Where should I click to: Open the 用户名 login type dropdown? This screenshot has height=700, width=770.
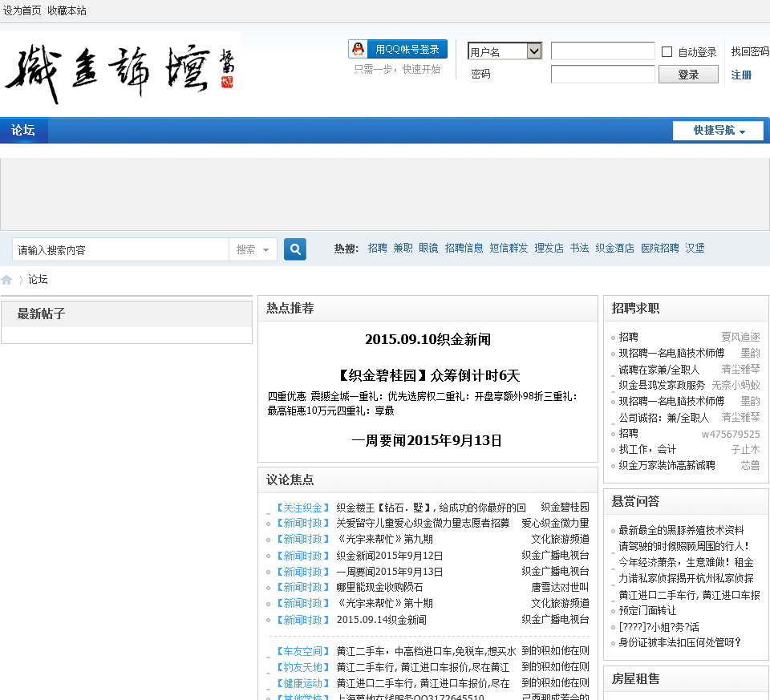505,51
